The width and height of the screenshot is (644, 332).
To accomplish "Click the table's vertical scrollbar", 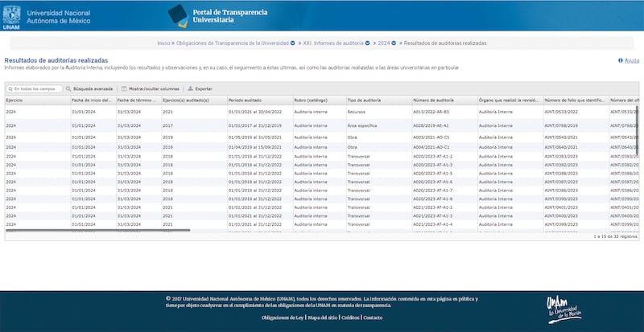I will click(x=636, y=129).
